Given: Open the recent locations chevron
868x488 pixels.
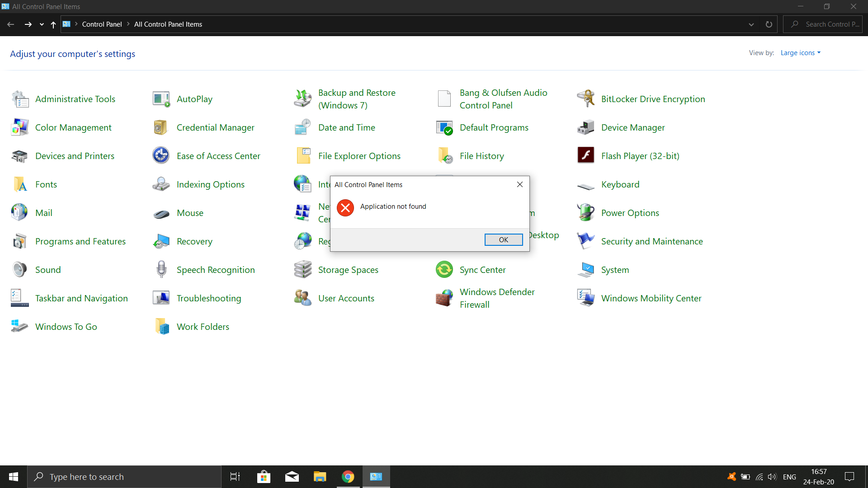Looking at the screenshot, I should 41,24.
